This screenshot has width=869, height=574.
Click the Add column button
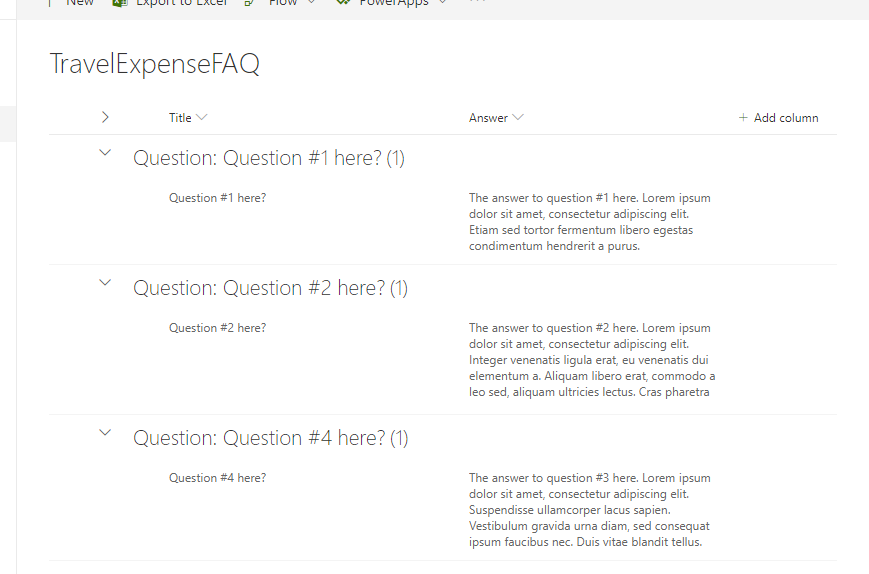tap(778, 117)
